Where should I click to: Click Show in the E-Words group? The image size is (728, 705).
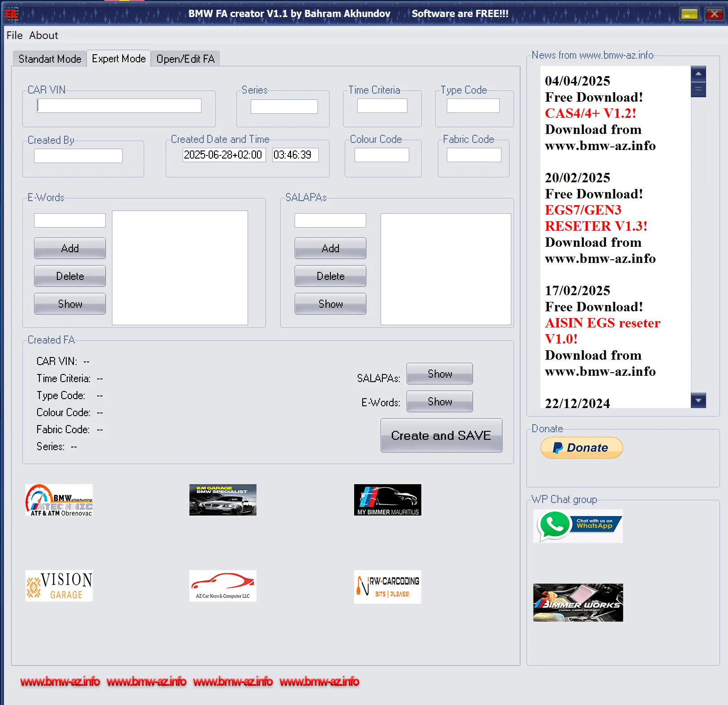pyautogui.click(x=70, y=304)
